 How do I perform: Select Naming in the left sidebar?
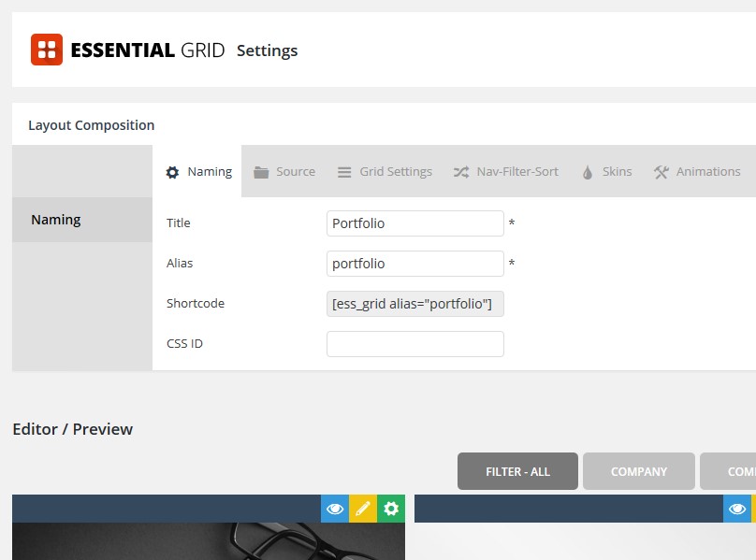tap(82, 220)
